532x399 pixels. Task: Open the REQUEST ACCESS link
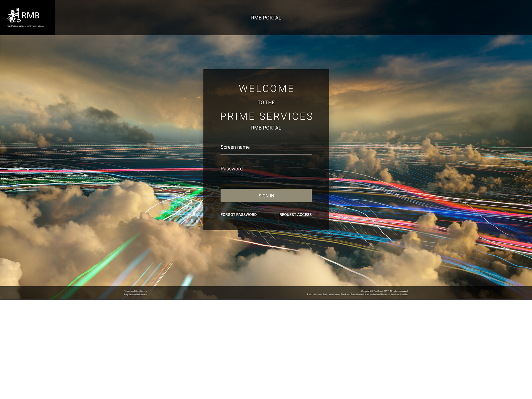pyautogui.click(x=295, y=215)
